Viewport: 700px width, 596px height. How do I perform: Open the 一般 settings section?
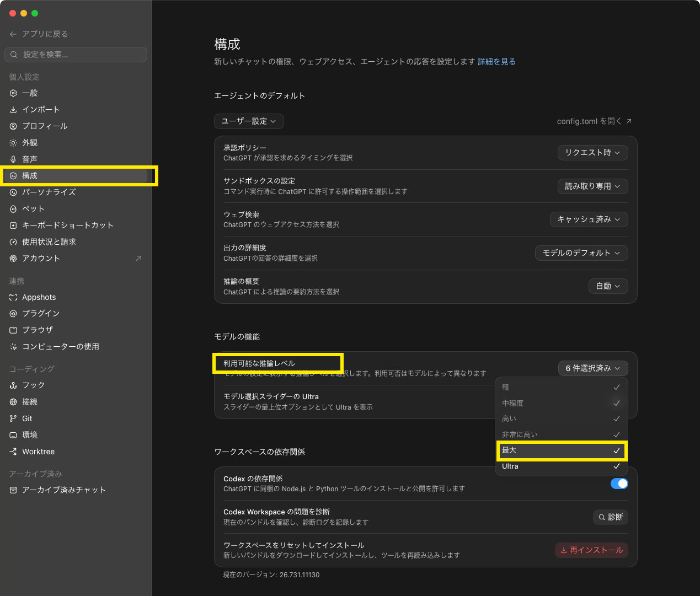[x=76, y=93]
